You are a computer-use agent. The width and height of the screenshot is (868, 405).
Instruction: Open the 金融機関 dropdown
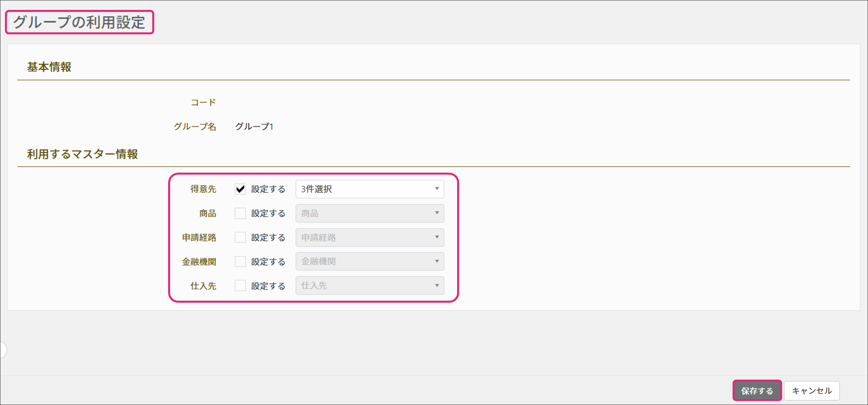[370, 262]
